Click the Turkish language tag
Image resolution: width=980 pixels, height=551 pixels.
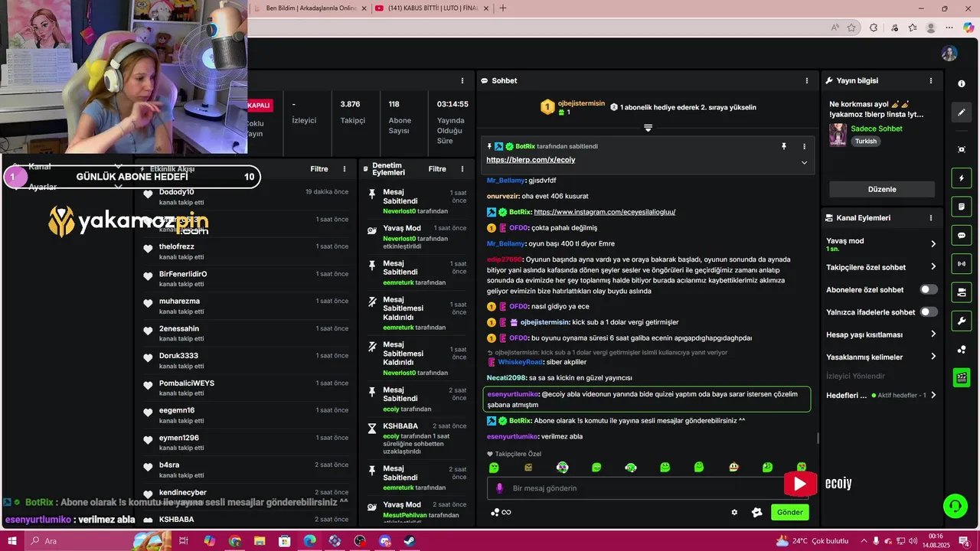(x=866, y=142)
